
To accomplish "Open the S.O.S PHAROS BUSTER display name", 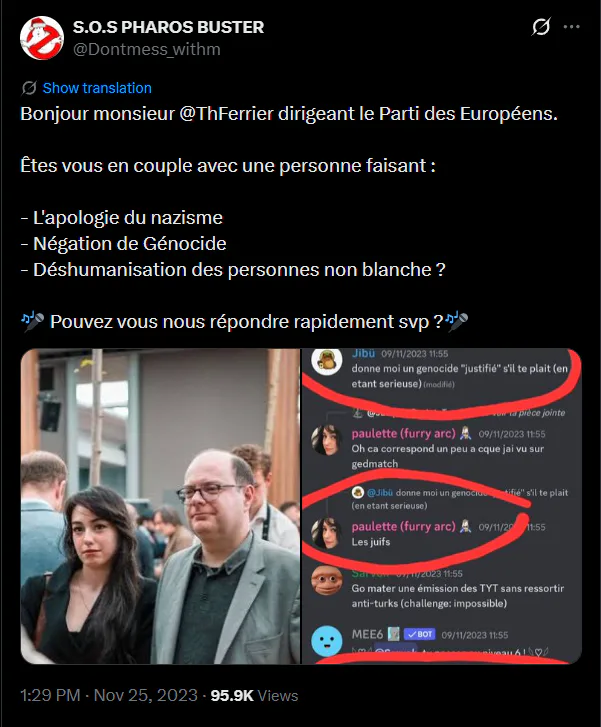I will tap(168, 27).
